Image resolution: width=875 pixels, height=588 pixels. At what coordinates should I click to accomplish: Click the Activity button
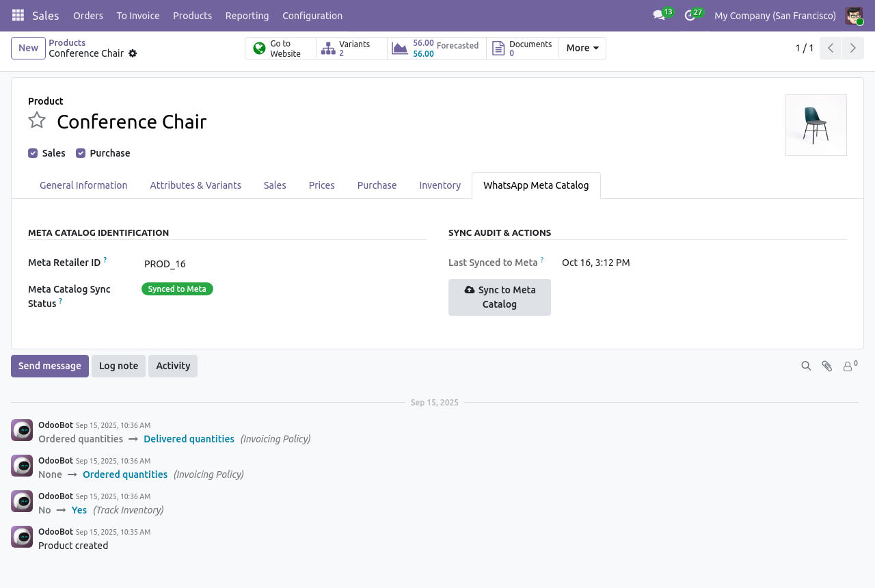(173, 366)
